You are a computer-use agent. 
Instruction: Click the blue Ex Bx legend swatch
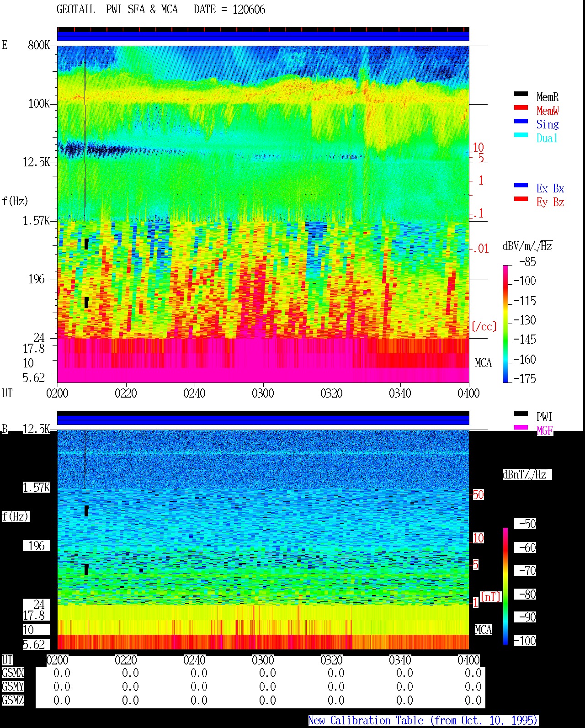pyautogui.click(x=521, y=186)
